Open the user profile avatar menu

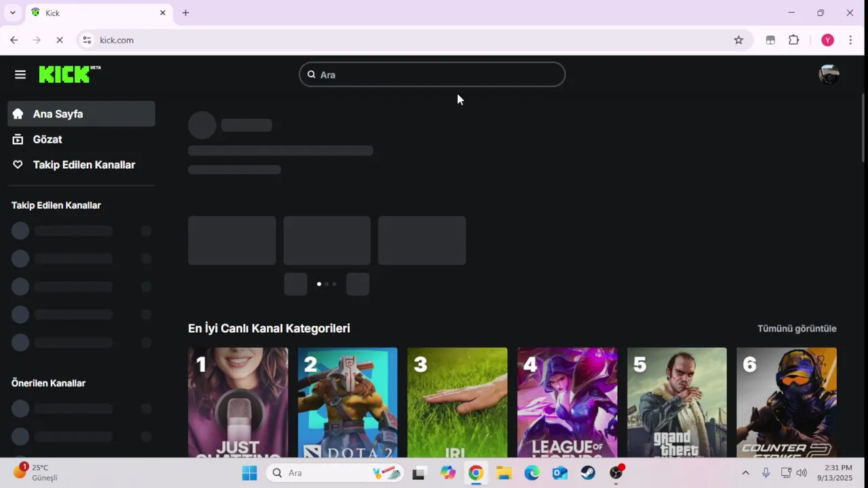click(829, 75)
